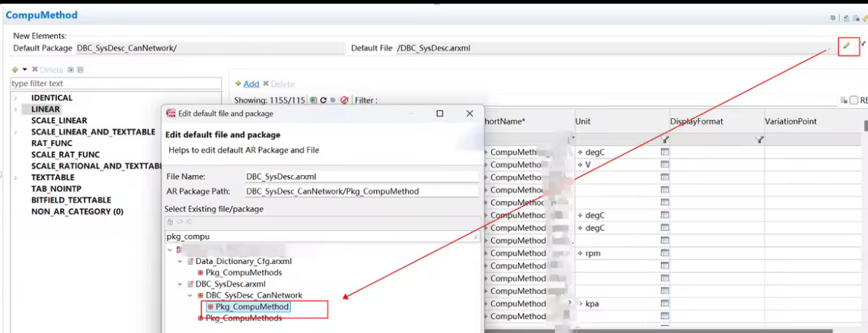Click the kpa unit cell

coord(622,303)
